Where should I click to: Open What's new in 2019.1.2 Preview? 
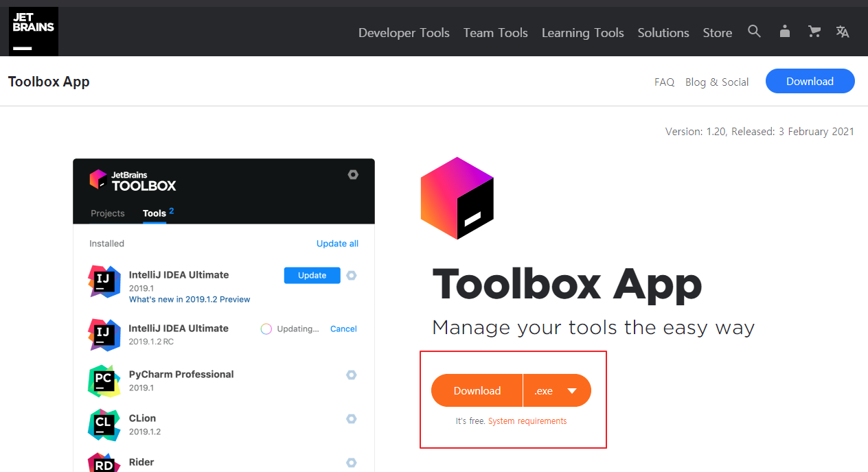point(190,299)
